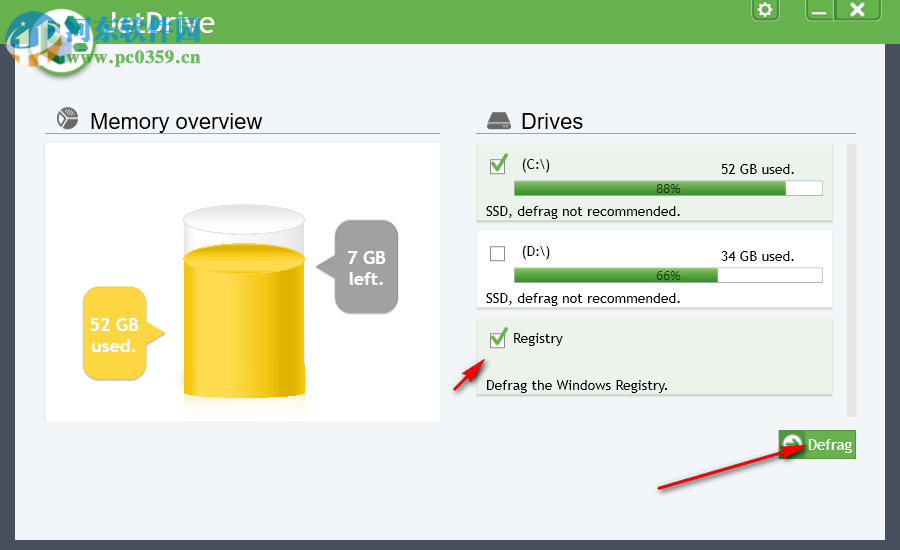This screenshot has width=900, height=550.
Task: Select the "52 GB used." yellow bubble
Action: click(x=123, y=334)
